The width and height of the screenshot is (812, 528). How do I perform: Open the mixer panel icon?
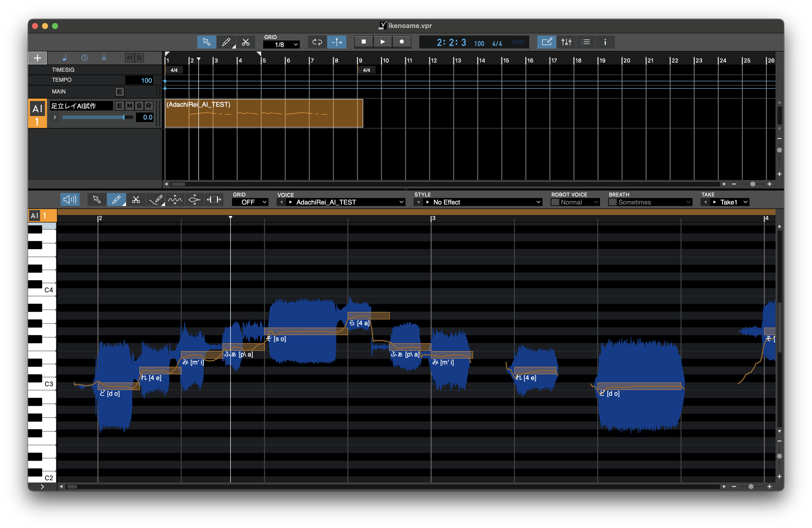coord(566,42)
